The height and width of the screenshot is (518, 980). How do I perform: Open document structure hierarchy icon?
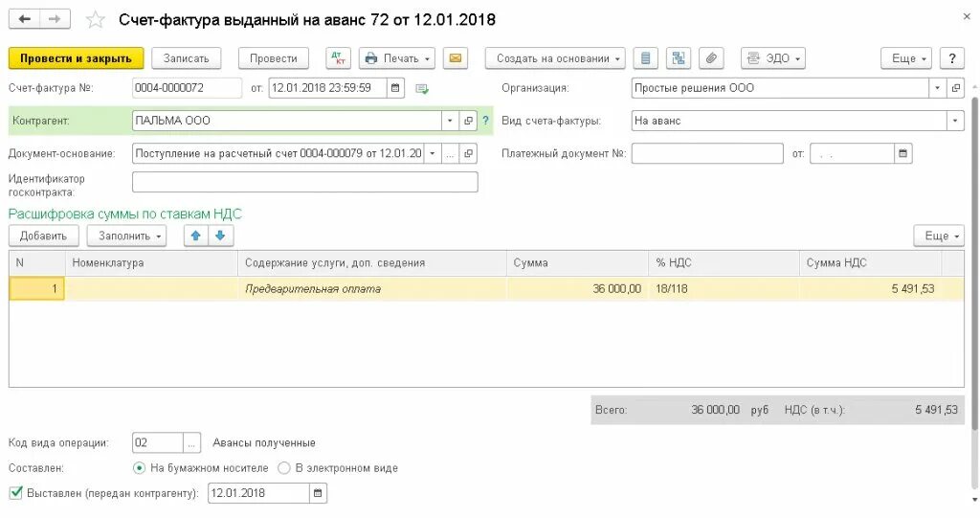tap(679, 58)
